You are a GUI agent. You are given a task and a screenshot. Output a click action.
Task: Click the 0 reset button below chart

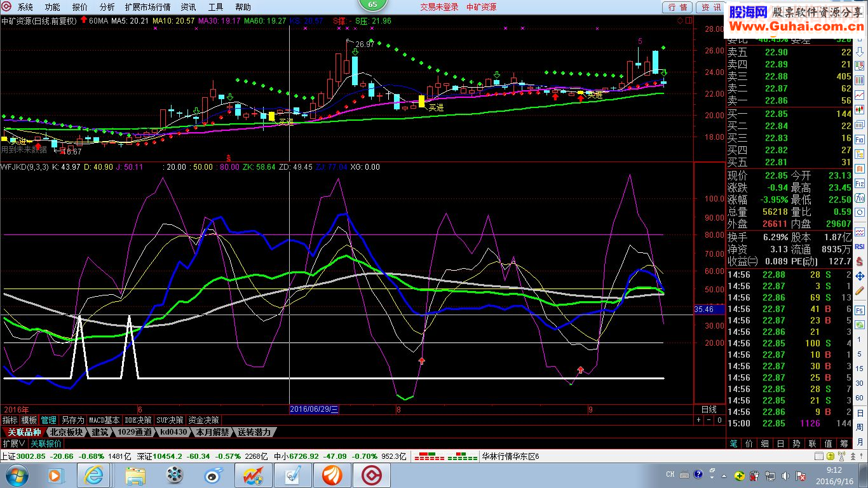719,420
